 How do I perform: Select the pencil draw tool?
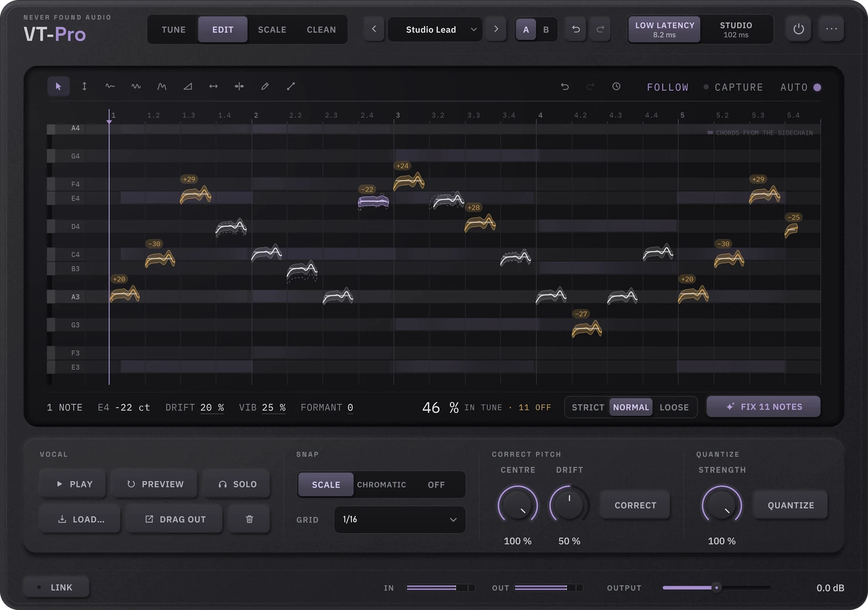pyautogui.click(x=265, y=86)
